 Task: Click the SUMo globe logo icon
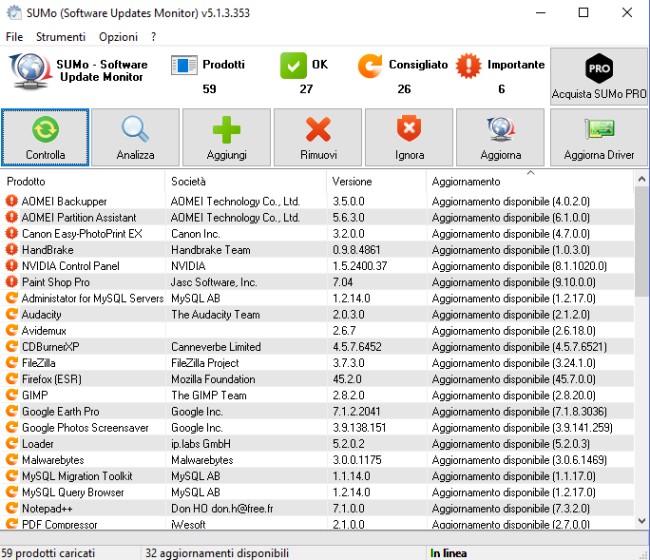(29, 70)
